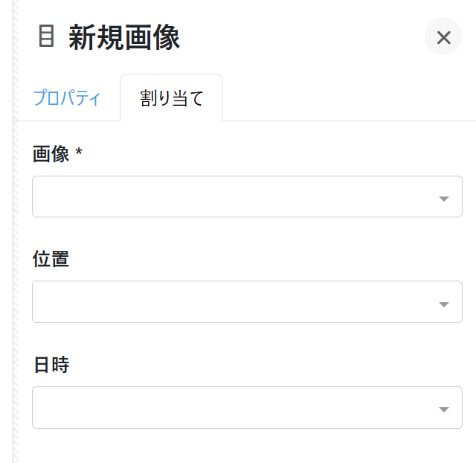The image size is (476, 463).
Task: Click the 画像 field label
Action: (x=51, y=154)
